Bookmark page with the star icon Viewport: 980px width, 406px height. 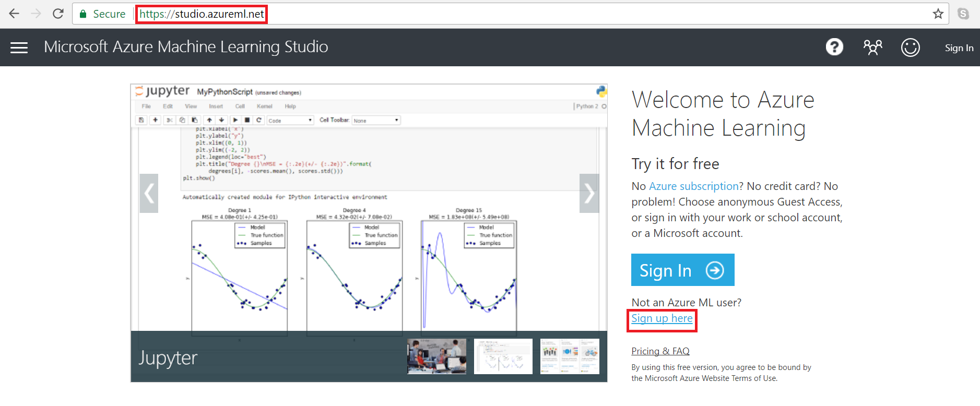click(x=938, y=14)
